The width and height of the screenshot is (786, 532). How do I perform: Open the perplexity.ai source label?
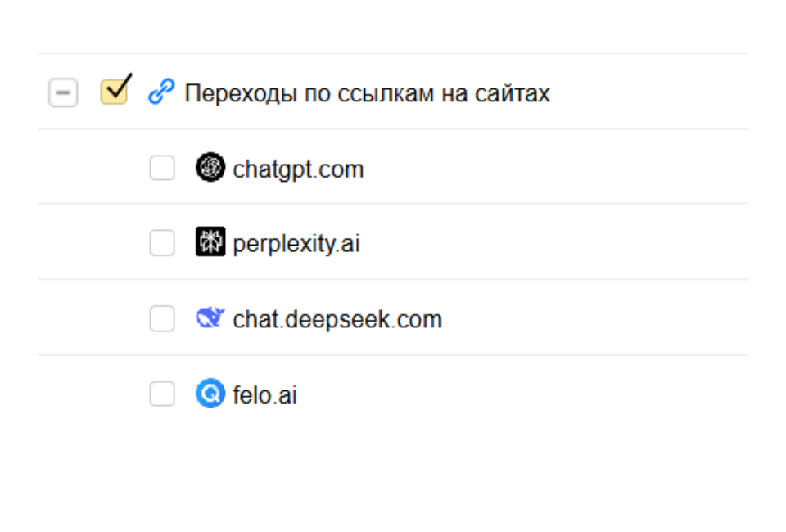[296, 244]
